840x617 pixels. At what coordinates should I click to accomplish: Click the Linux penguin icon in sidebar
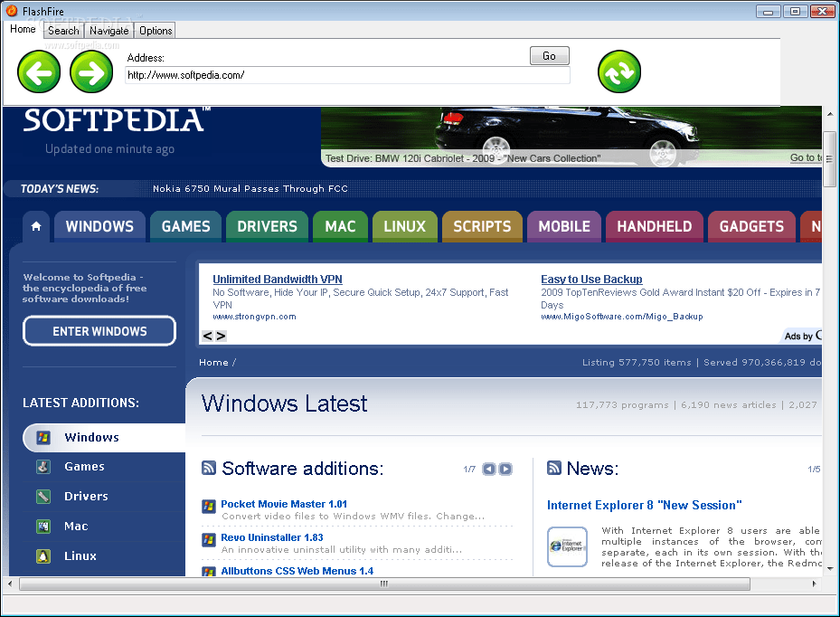click(43, 556)
